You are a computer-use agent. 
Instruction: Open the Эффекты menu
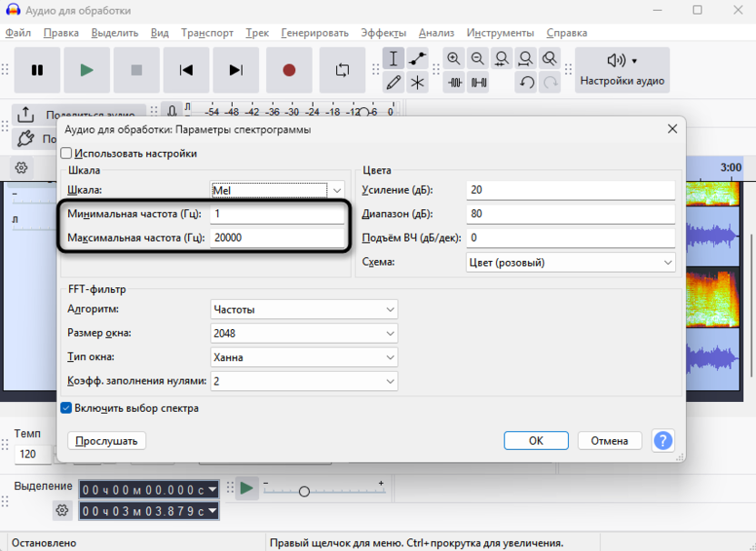pos(383,33)
